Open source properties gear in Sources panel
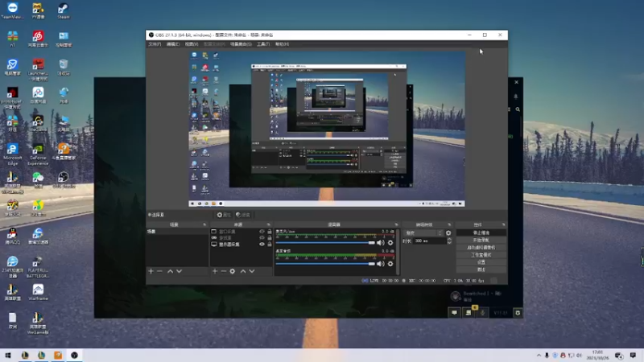The height and width of the screenshot is (362, 644). [x=233, y=271]
